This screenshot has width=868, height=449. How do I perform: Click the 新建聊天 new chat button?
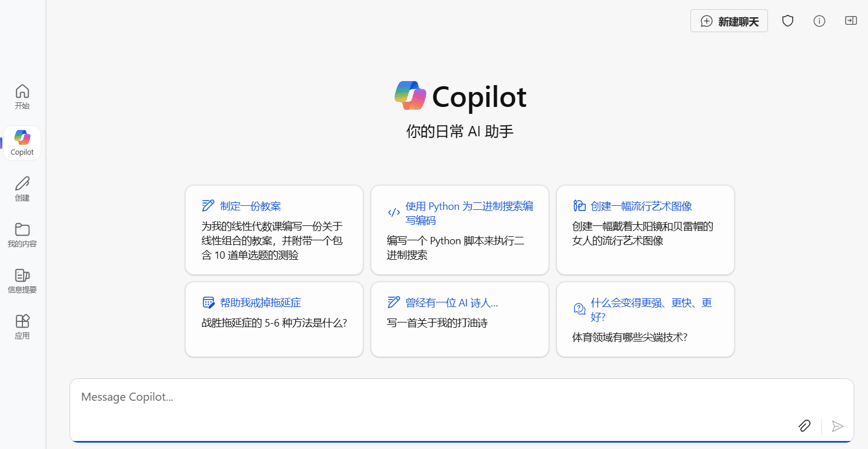(x=729, y=21)
